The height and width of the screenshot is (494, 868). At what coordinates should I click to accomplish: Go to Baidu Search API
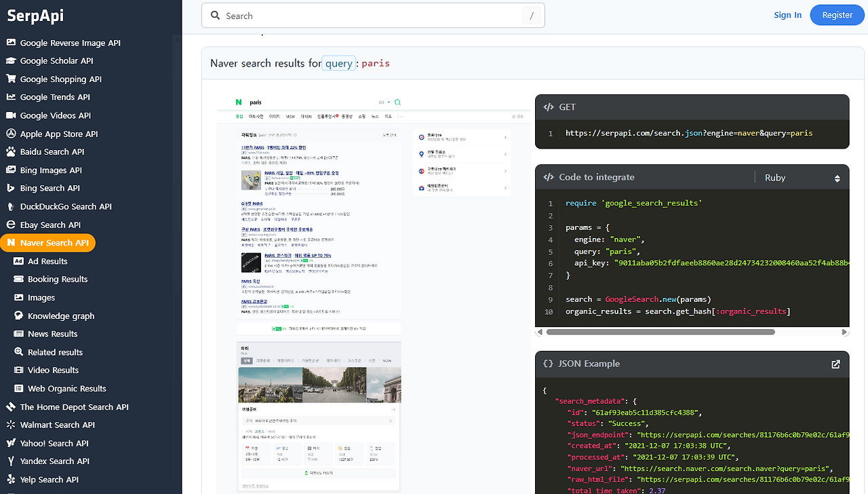point(52,152)
